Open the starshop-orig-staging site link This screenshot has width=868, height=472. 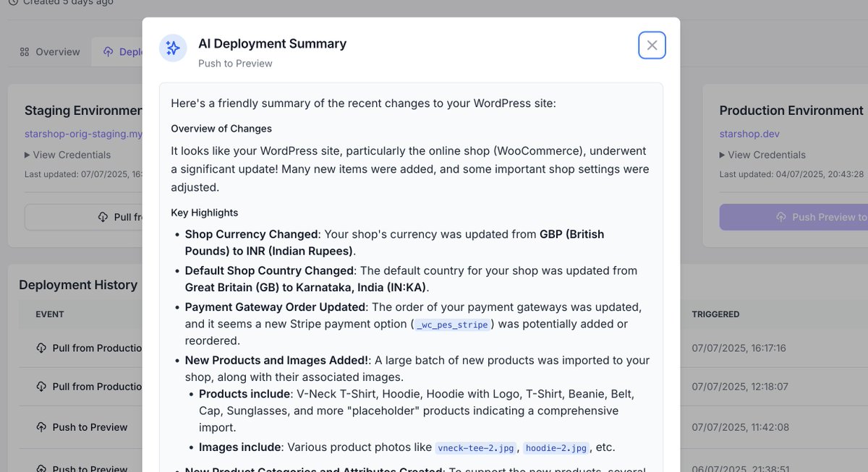(x=83, y=134)
